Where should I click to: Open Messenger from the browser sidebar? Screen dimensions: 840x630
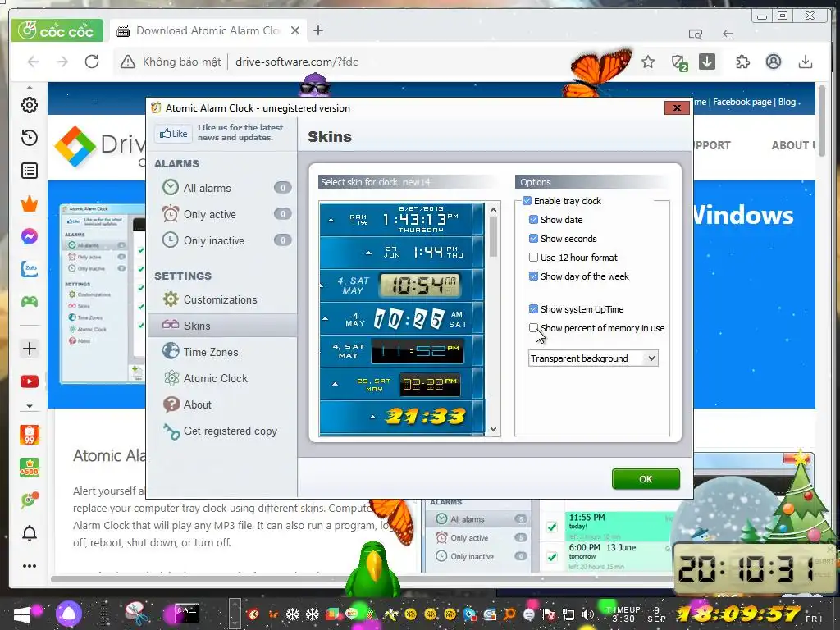tap(30, 236)
